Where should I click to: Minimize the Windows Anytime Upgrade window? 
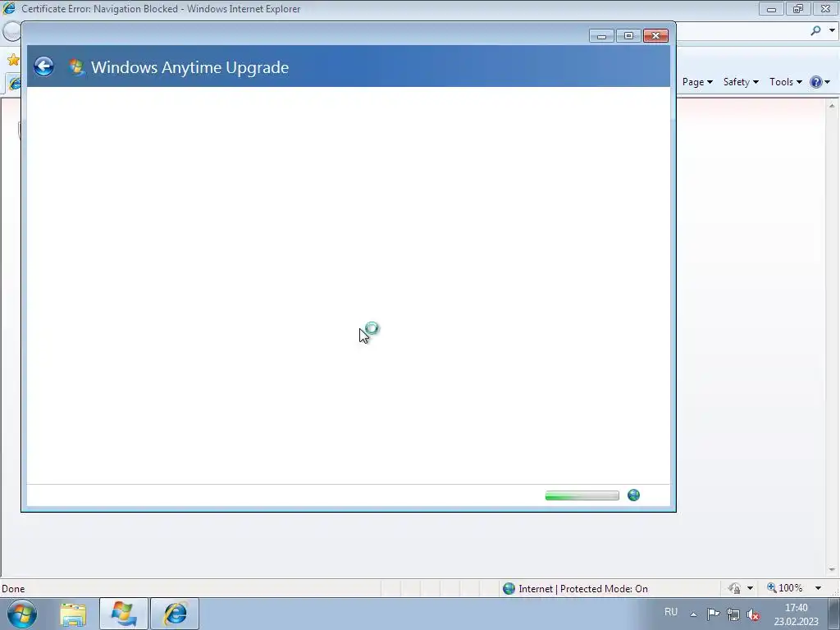(x=601, y=36)
